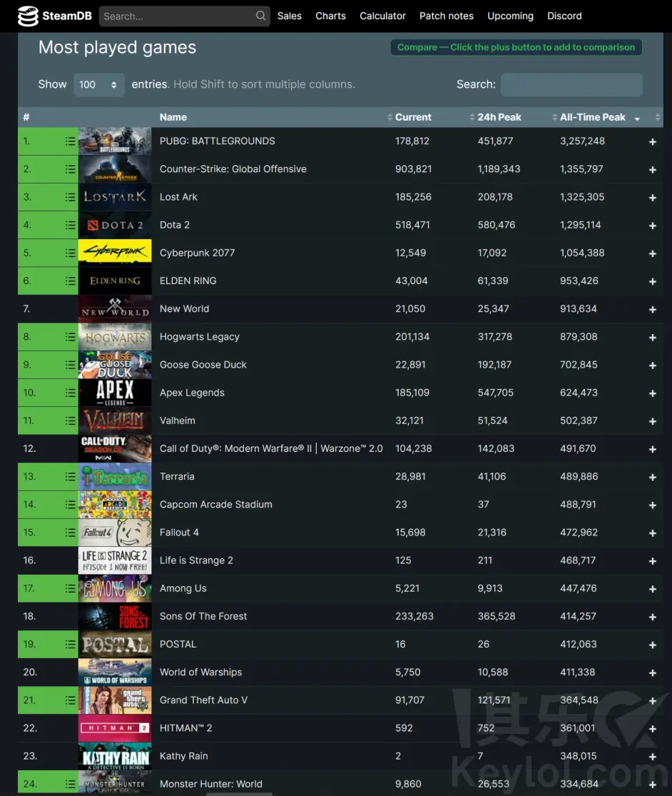Add POSTAL to comparison
The height and width of the screenshot is (796, 672).
point(652,644)
